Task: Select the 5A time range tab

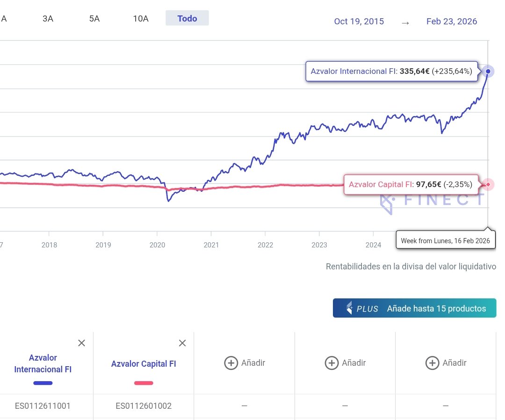Action: (x=94, y=19)
